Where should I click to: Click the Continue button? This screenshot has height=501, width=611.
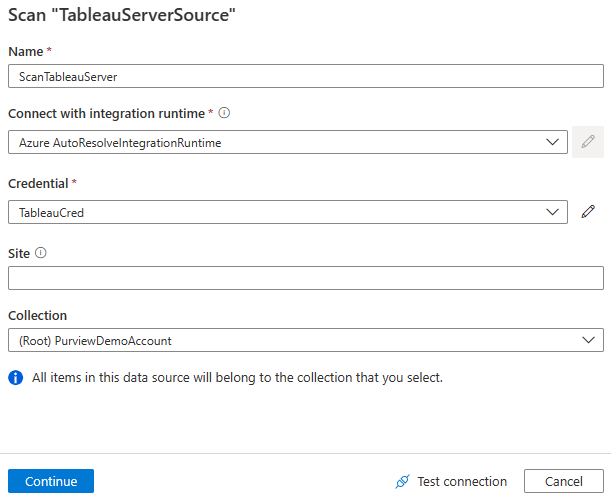pos(51,481)
